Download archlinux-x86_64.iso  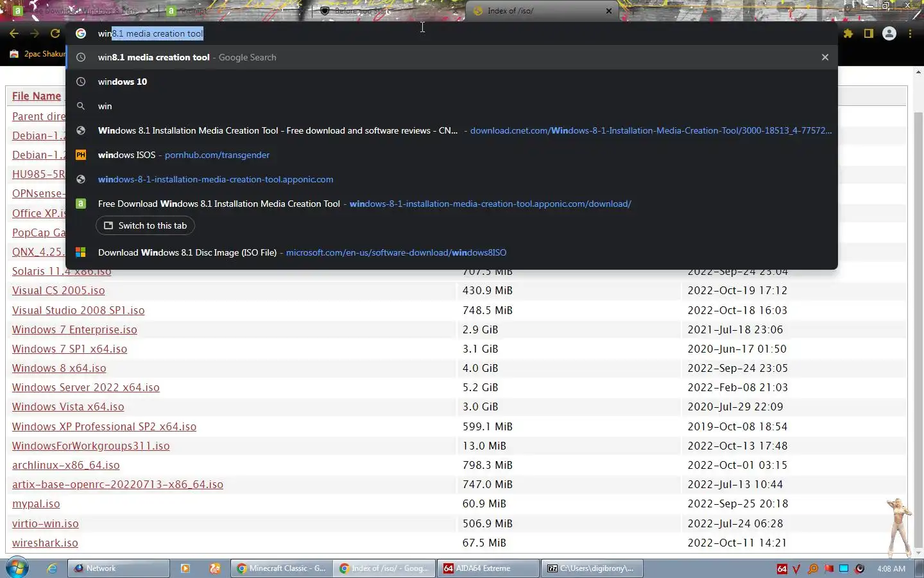(x=65, y=465)
